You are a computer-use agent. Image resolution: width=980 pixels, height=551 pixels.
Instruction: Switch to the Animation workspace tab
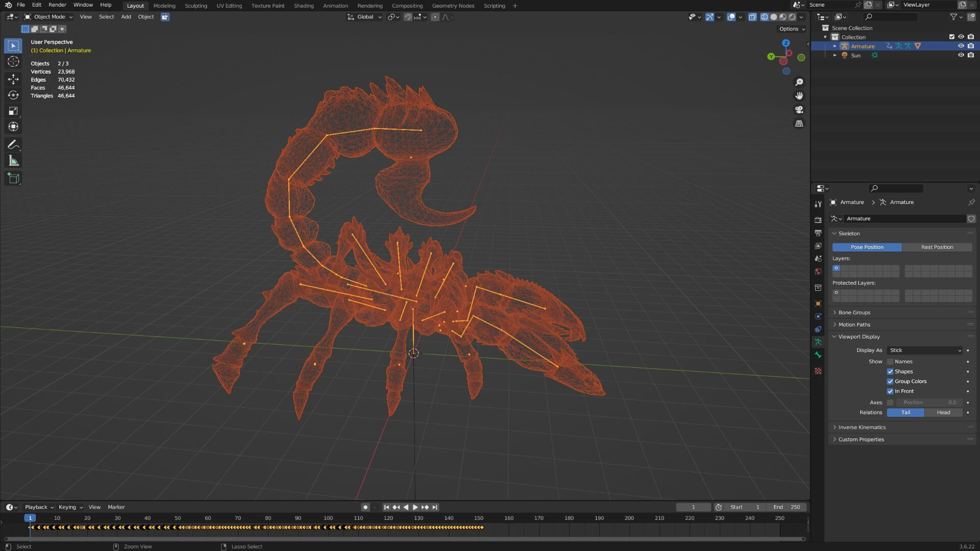(335, 6)
